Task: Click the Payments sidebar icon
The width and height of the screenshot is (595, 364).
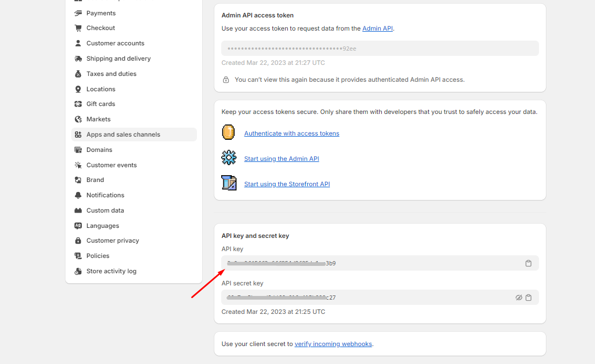Action: click(78, 13)
